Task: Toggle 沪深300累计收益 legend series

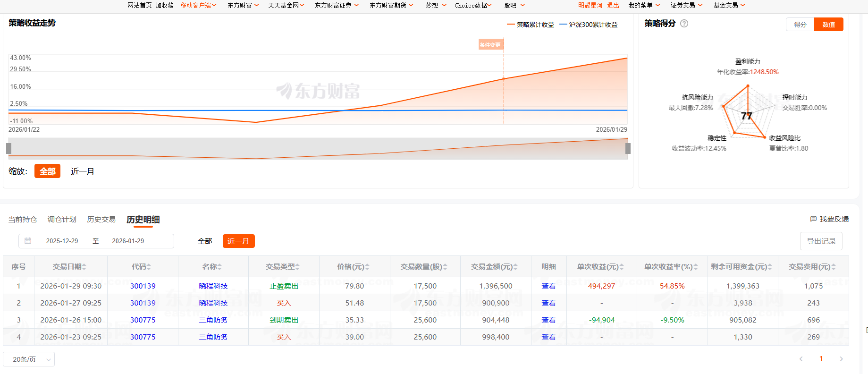Action: [589, 25]
